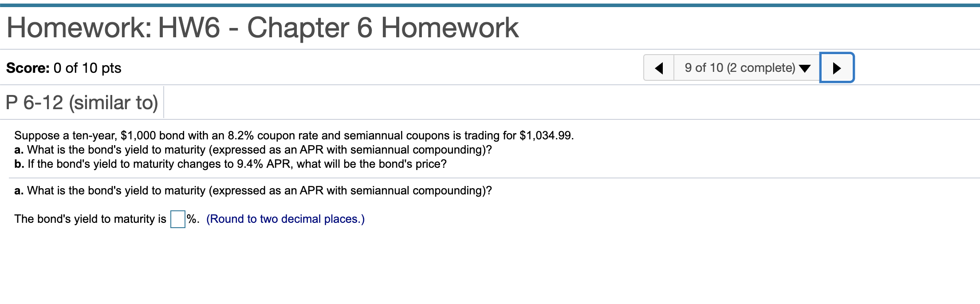Click the 'Homework: HW6 - Chapter 6 Homework' title
The image size is (980, 304).
(x=263, y=28)
